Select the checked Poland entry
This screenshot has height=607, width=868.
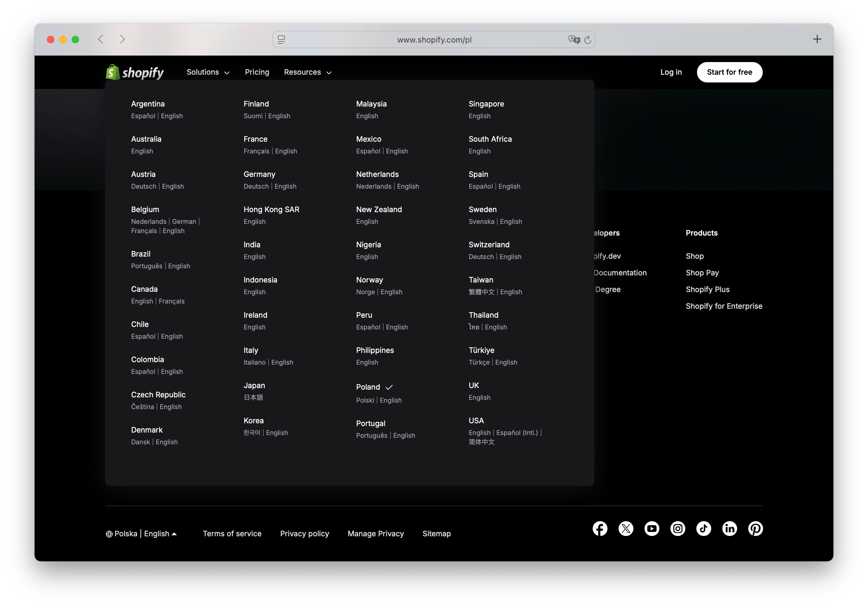[374, 387]
